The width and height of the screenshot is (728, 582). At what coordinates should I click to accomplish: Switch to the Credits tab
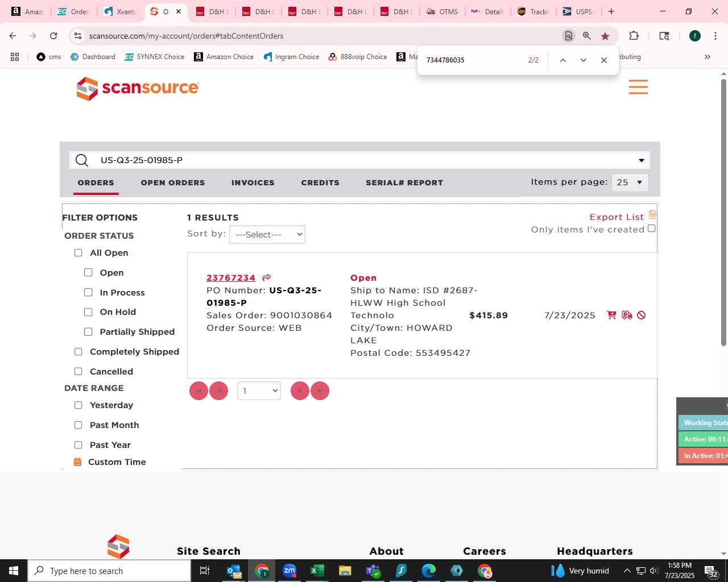(x=320, y=182)
